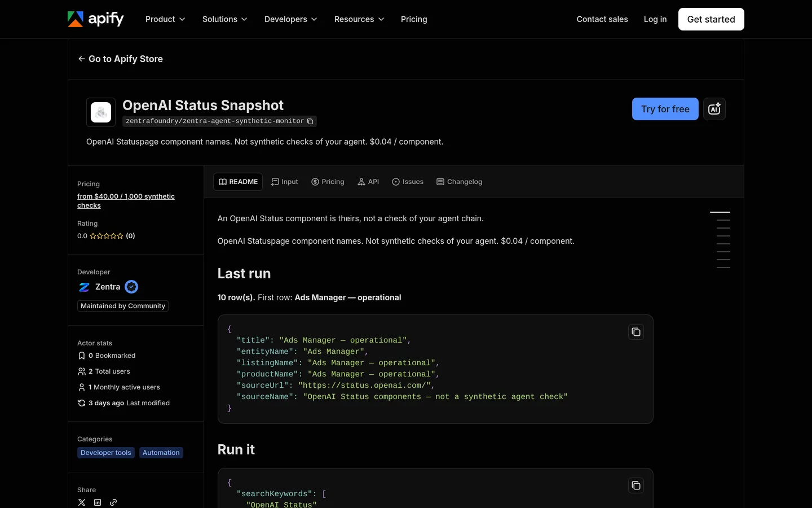Click the bookmark icon beside 0 Bookmarked

pos(82,356)
